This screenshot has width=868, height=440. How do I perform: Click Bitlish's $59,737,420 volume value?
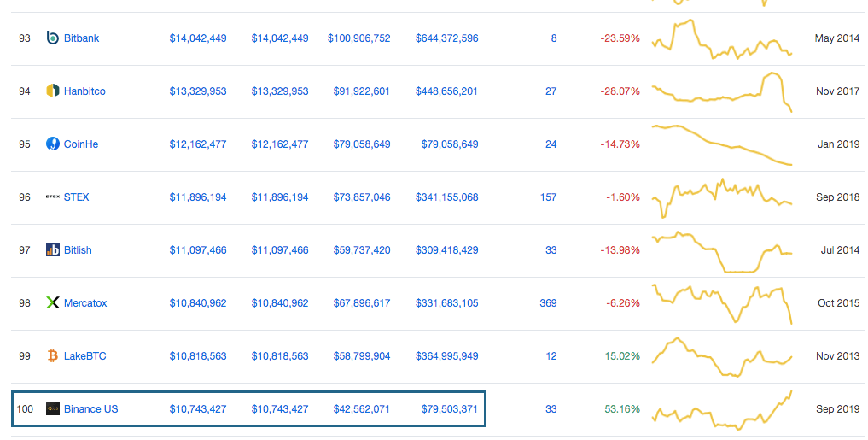pyautogui.click(x=362, y=250)
